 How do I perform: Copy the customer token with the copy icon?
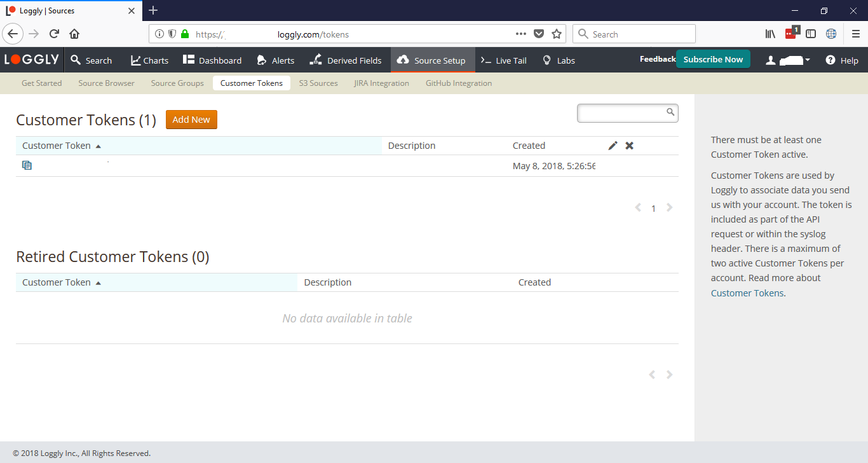(27, 165)
